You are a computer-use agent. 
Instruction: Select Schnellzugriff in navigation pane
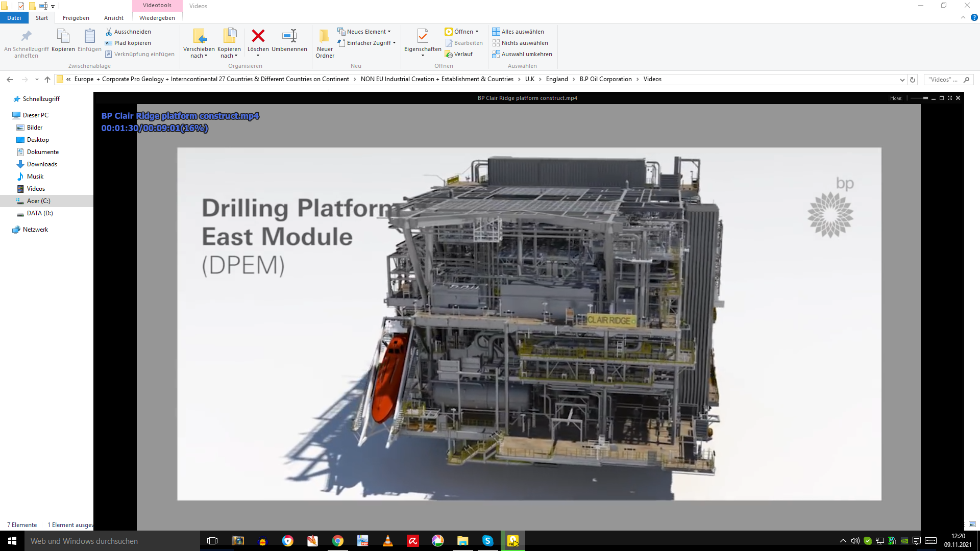[x=41, y=99]
